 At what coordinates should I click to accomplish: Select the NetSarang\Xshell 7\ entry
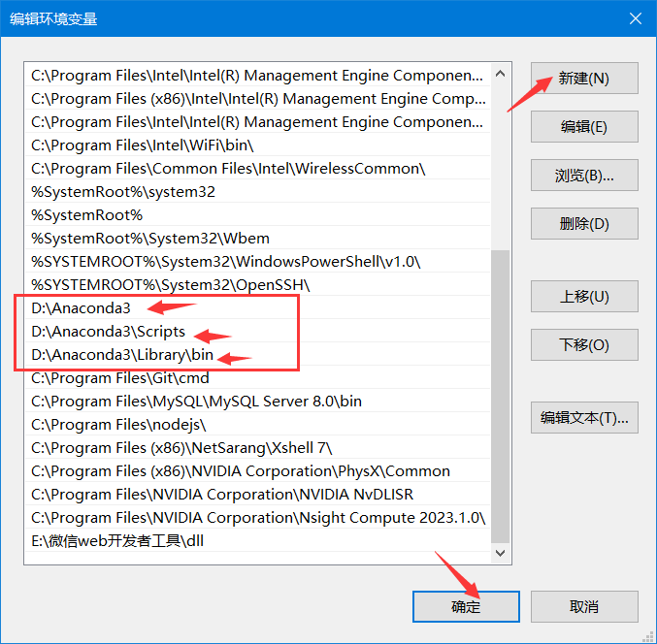tap(257, 448)
